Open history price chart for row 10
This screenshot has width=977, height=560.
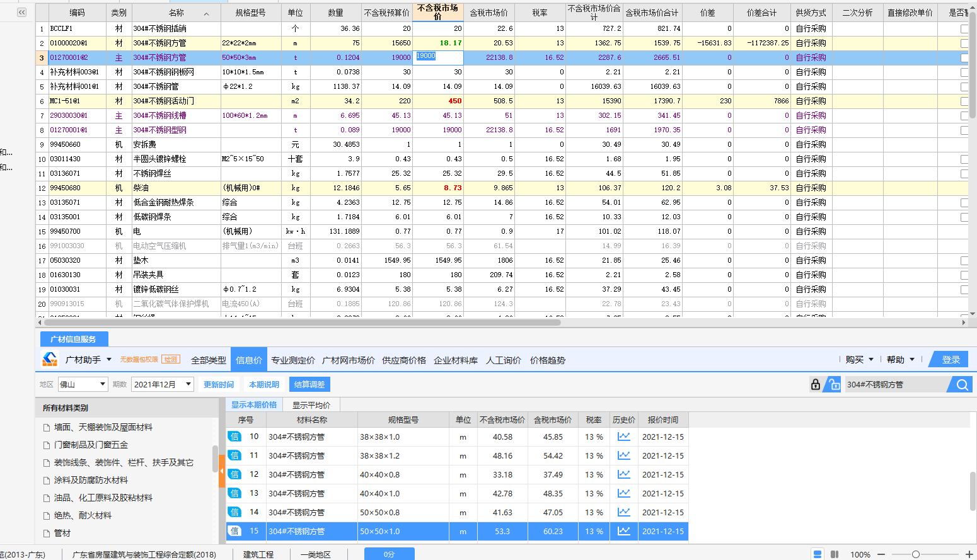tap(623, 437)
